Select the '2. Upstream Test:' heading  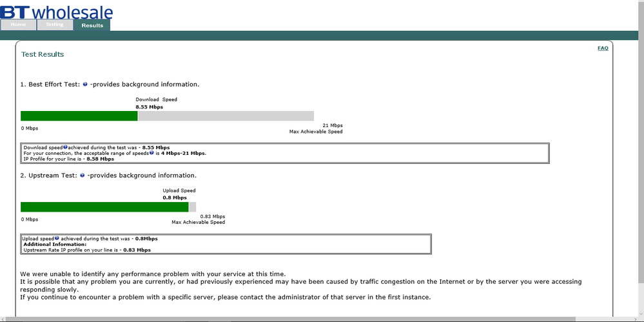(x=49, y=176)
